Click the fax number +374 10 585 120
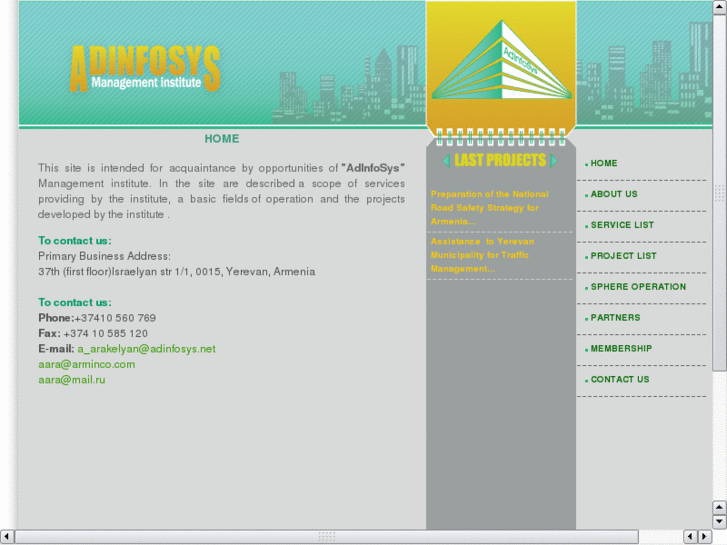This screenshot has width=727, height=545. [106, 333]
